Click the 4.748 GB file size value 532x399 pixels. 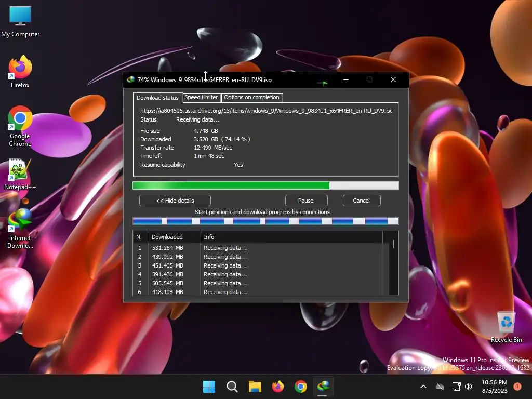click(206, 131)
